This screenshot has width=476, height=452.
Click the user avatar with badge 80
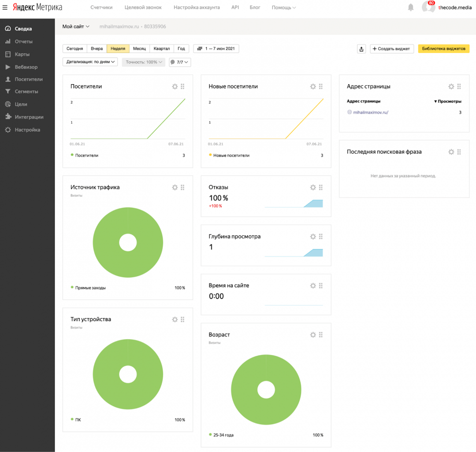[428, 7]
